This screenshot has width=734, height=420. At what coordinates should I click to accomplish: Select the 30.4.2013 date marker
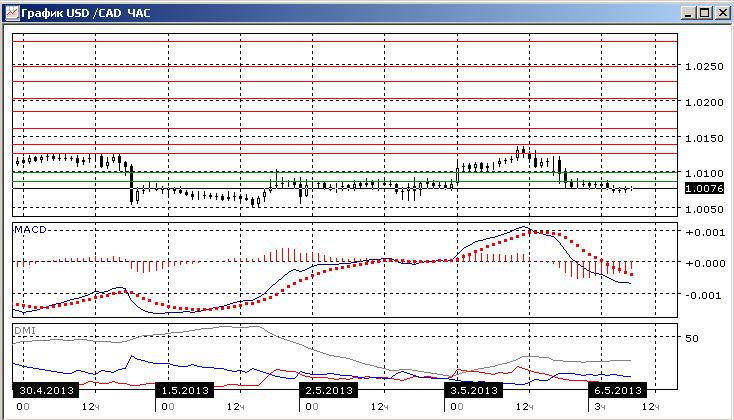(x=46, y=390)
